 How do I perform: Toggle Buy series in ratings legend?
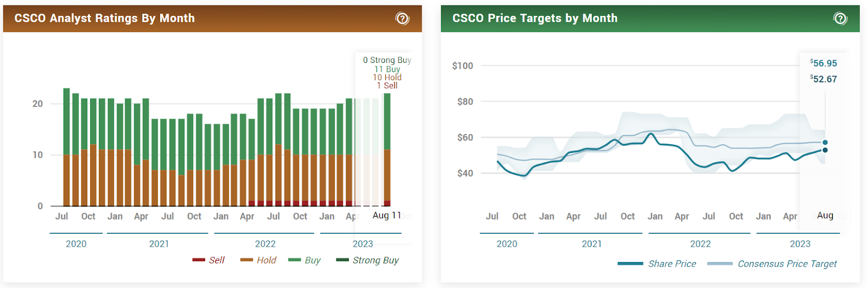click(x=304, y=260)
